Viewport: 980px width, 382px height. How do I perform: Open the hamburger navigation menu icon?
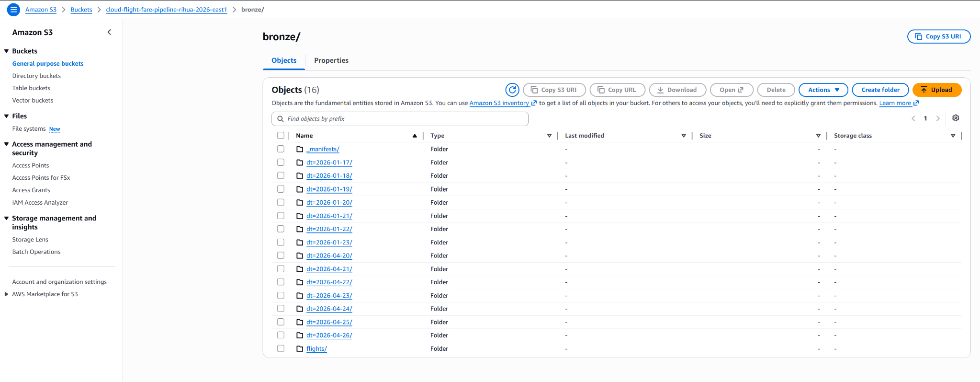(x=13, y=10)
